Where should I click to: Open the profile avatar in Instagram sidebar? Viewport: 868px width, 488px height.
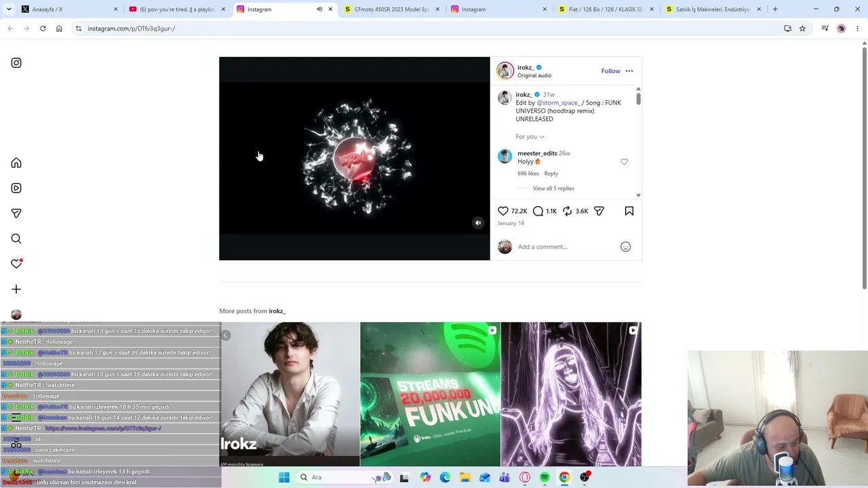(x=16, y=314)
